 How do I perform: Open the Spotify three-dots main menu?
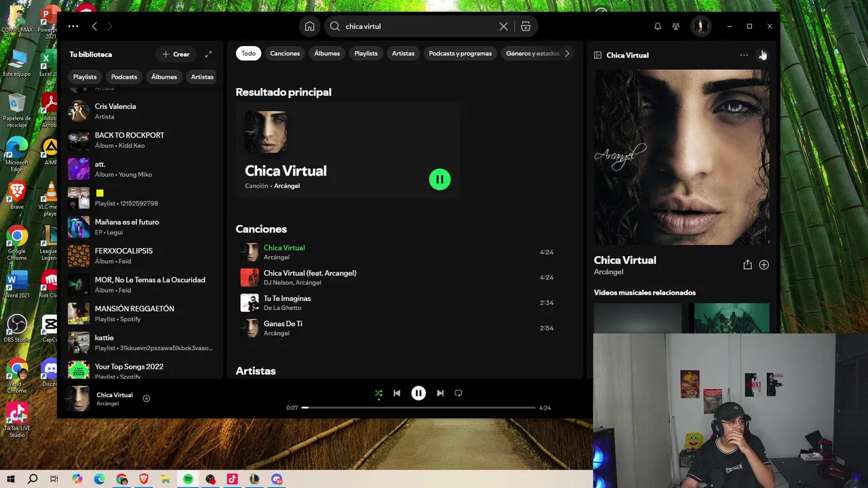(x=73, y=26)
